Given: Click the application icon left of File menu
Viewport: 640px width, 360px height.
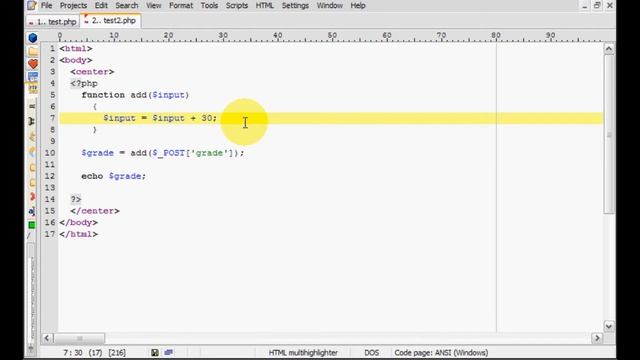Looking at the screenshot, I should coord(32,5).
